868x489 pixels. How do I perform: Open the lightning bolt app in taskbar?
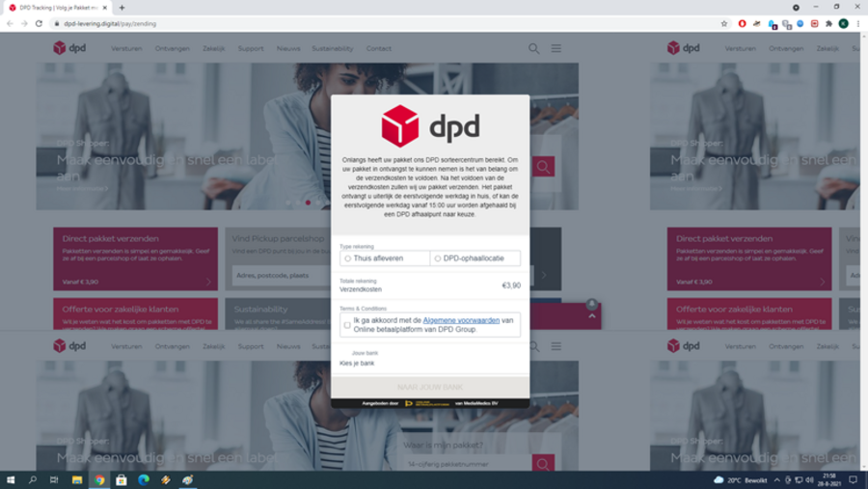166,480
